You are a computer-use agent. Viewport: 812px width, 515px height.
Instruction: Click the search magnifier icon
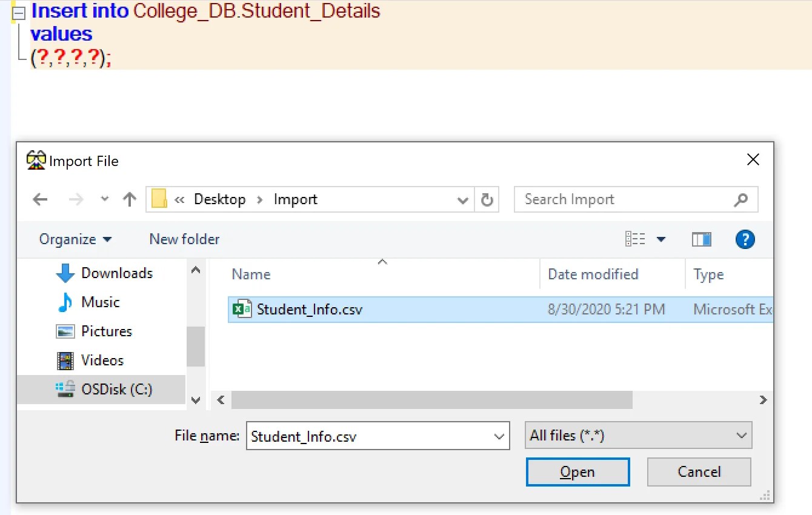pyautogui.click(x=742, y=199)
